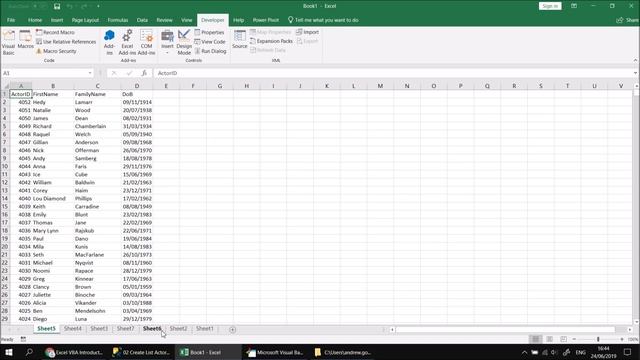Open COM Add-ins dialog

(146, 42)
